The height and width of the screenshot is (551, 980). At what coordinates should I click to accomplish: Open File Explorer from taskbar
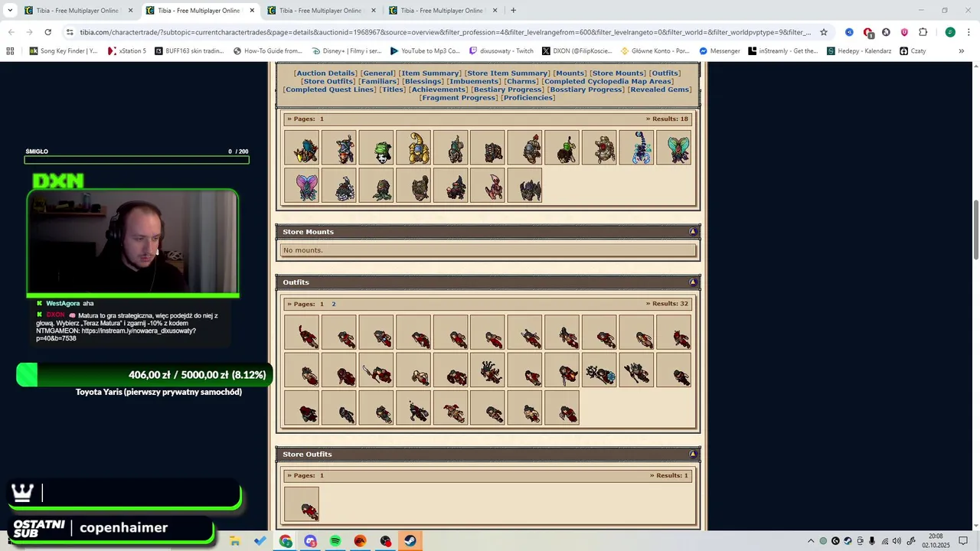click(235, 541)
